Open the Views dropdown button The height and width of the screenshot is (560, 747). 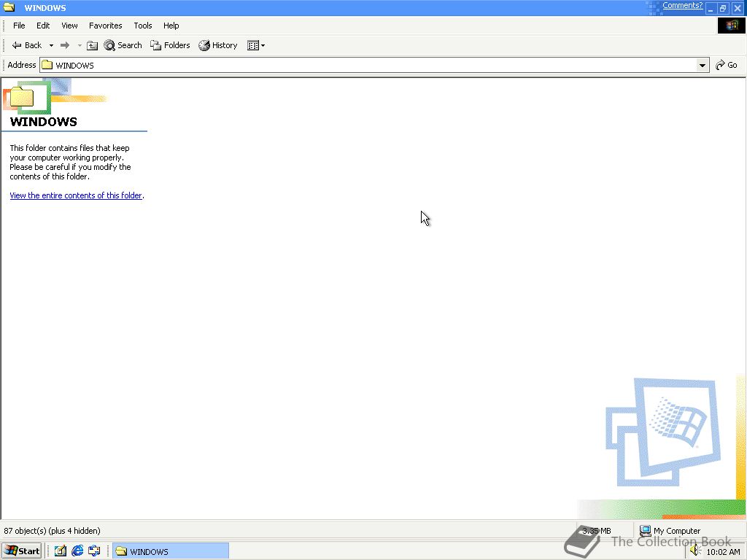tap(256, 45)
